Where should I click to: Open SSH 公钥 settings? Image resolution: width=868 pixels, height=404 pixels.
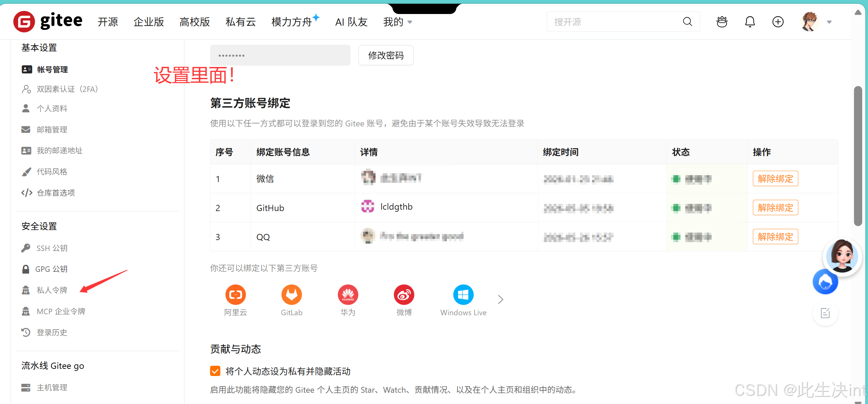point(44,248)
